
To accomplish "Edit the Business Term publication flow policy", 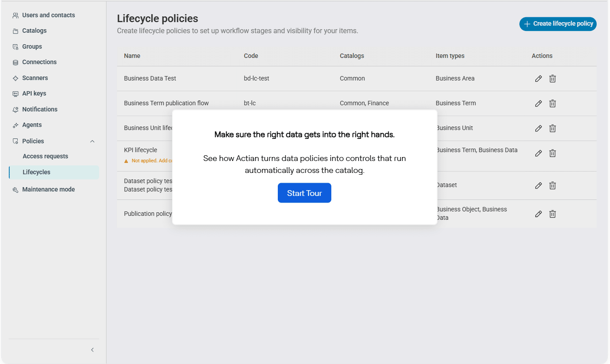I will pyautogui.click(x=538, y=103).
